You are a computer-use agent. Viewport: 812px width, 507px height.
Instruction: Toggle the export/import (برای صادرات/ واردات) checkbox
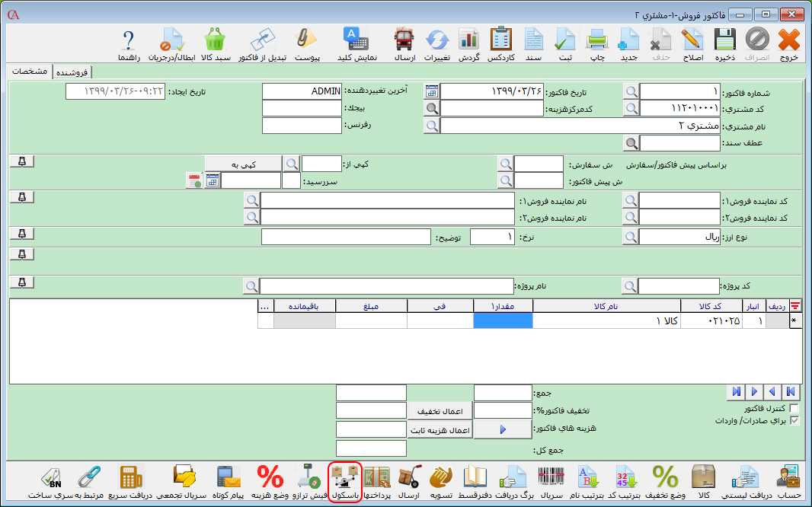(796, 420)
